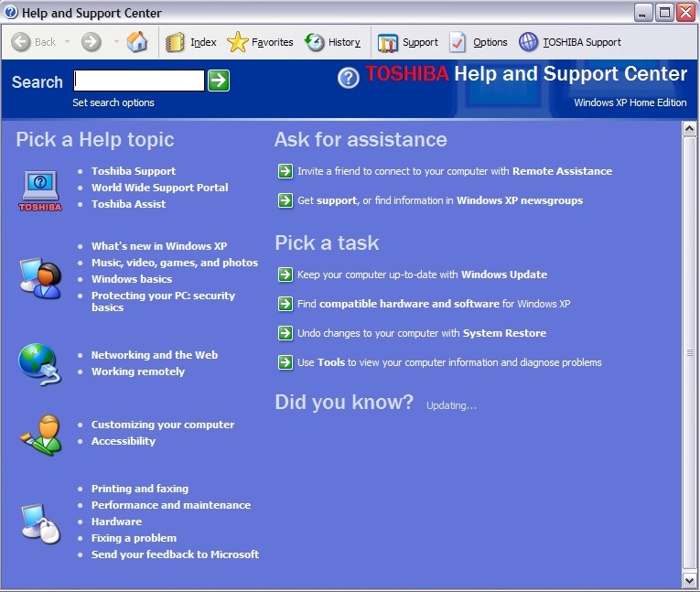Click the user with monitor icon
The height and width of the screenshot is (592, 700).
pos(40,277)
